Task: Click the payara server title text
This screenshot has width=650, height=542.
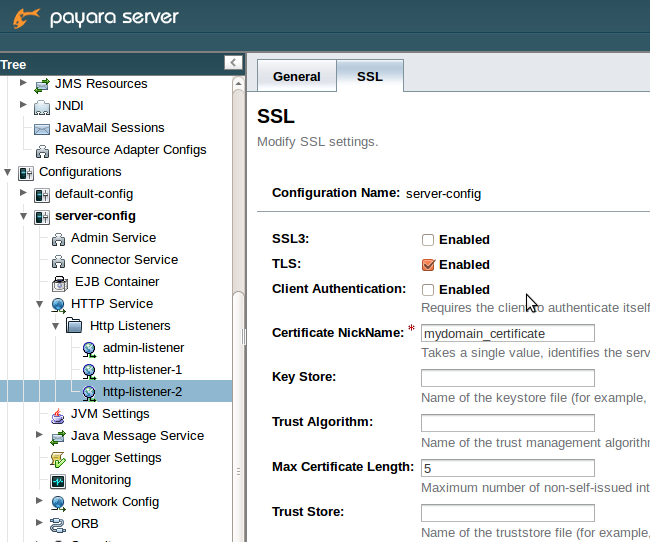Action: coord(114,18)
